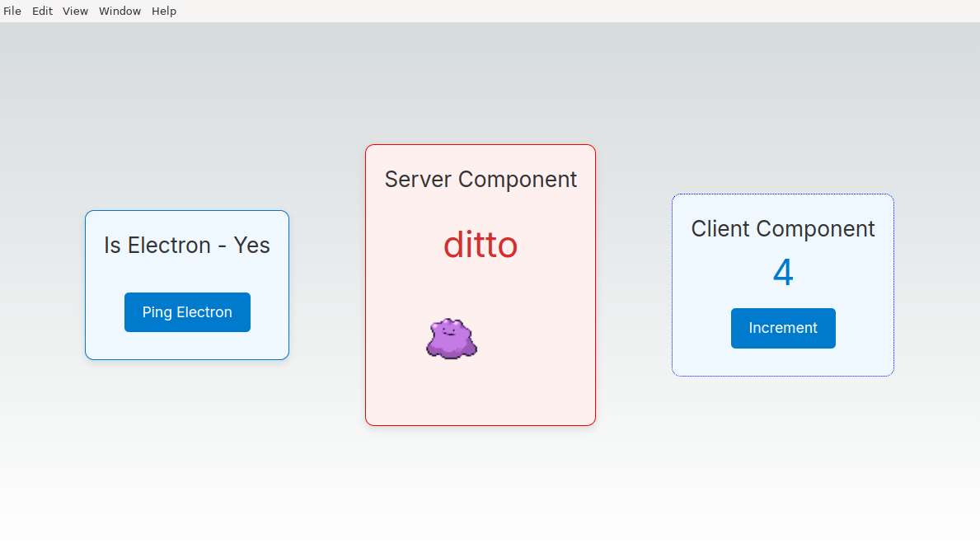This screenshot has width=980, height=543.
Task: Click blank space below Ping Electron button
Action: [x=187, y=345]
